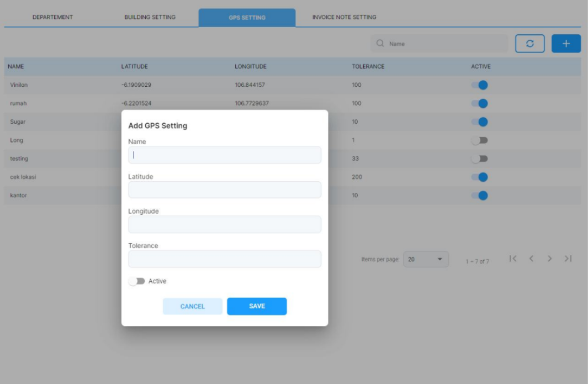Click into the Tolerance input field
The width and height of the screenshot is (588, 384).
[225, 259]
